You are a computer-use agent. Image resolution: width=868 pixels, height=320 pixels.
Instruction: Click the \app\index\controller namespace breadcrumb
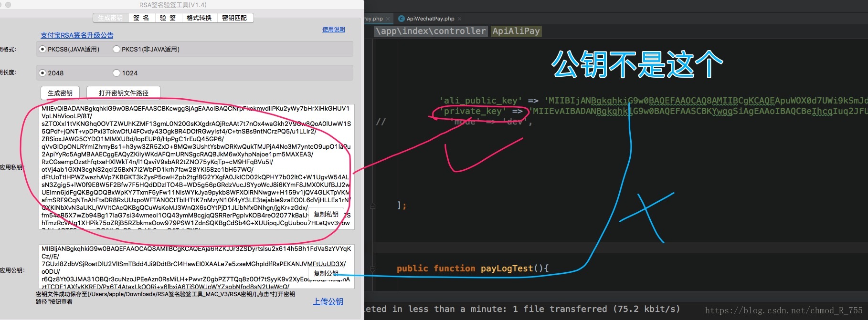pos(431,31)
